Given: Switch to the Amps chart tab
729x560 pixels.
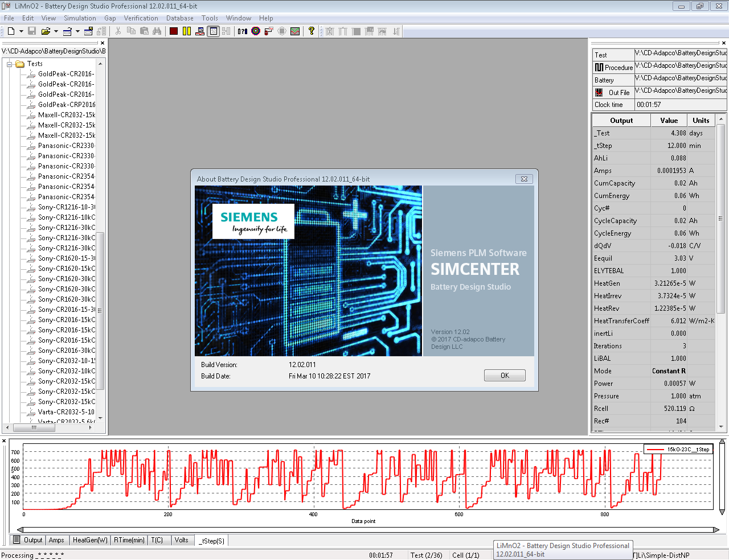Looking at the screenshot, I should click(56, 540).
